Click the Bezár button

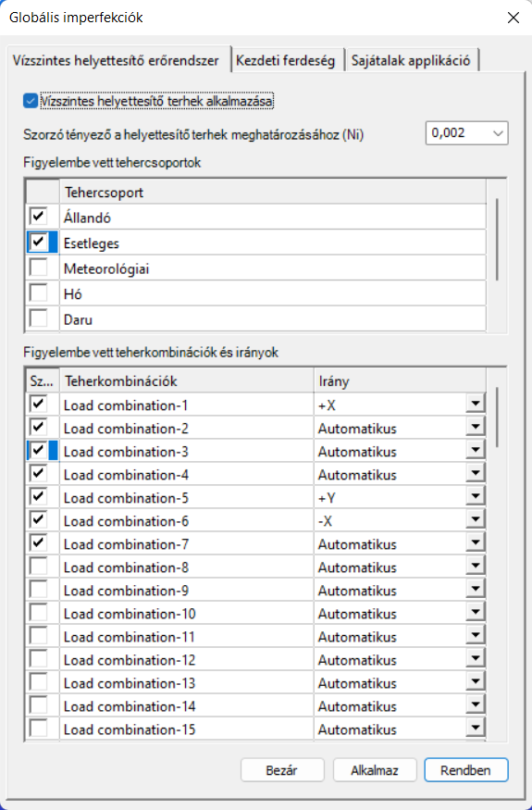click(282, 770)
